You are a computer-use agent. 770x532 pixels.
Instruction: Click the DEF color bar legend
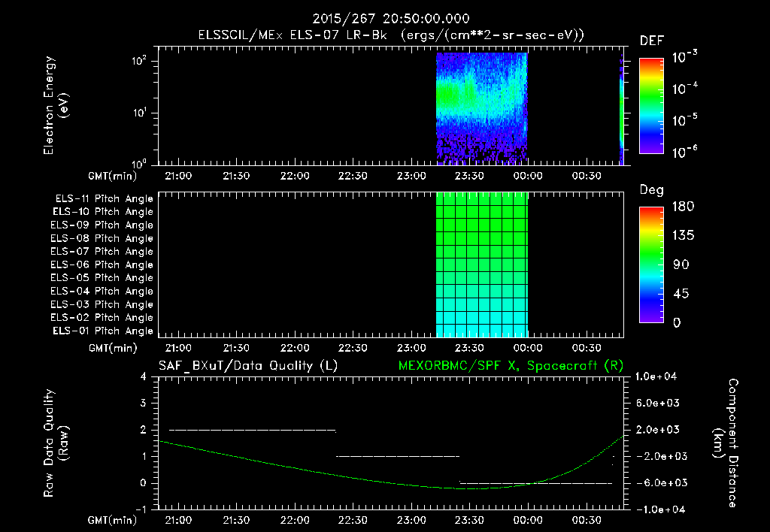[651, 105]
